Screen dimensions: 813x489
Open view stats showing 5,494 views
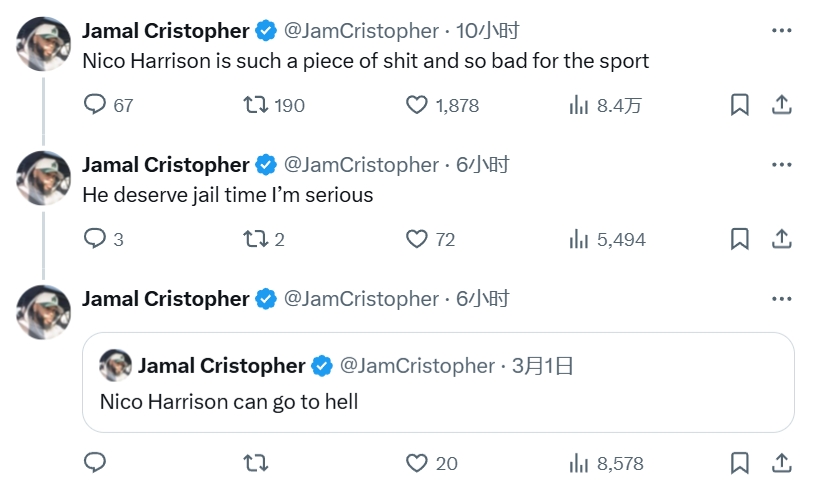(579, 239)
